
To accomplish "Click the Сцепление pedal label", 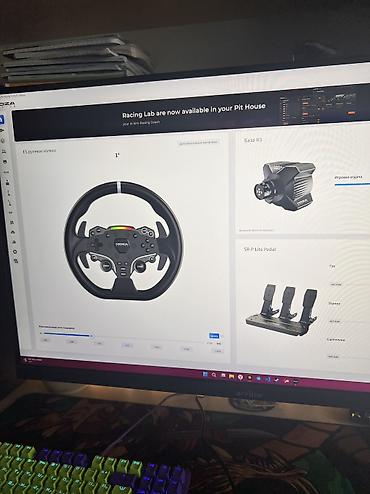I will (x=336, y=340).
